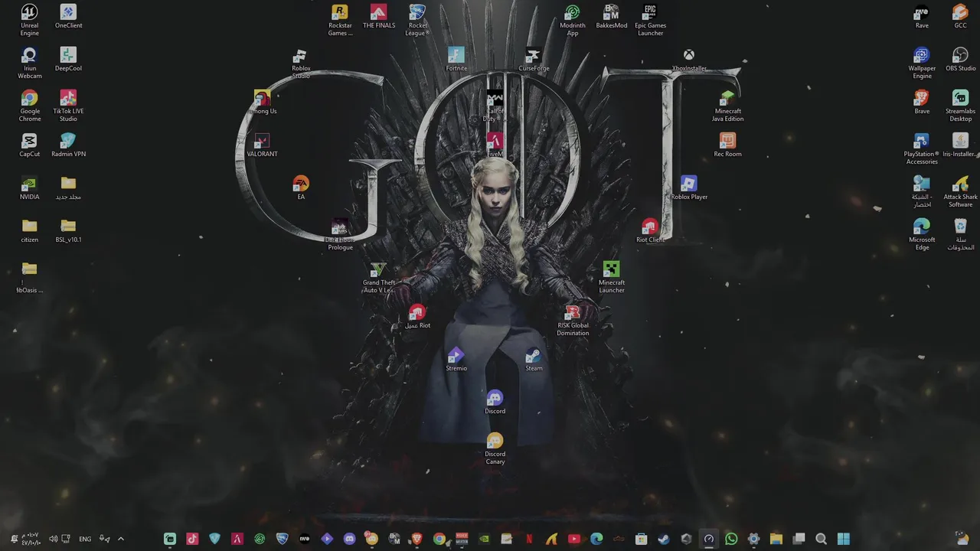
Task: Open the Settings gear on taskbar
Action: [753, 539]
